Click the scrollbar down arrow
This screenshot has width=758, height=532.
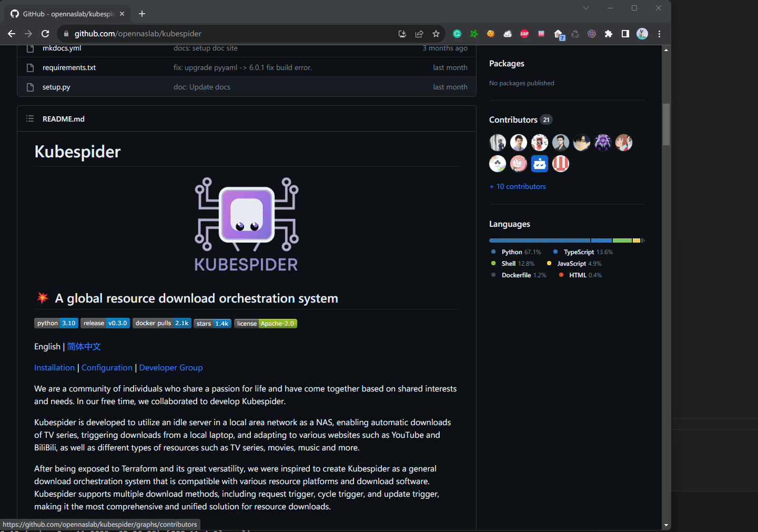pos(666,525)
